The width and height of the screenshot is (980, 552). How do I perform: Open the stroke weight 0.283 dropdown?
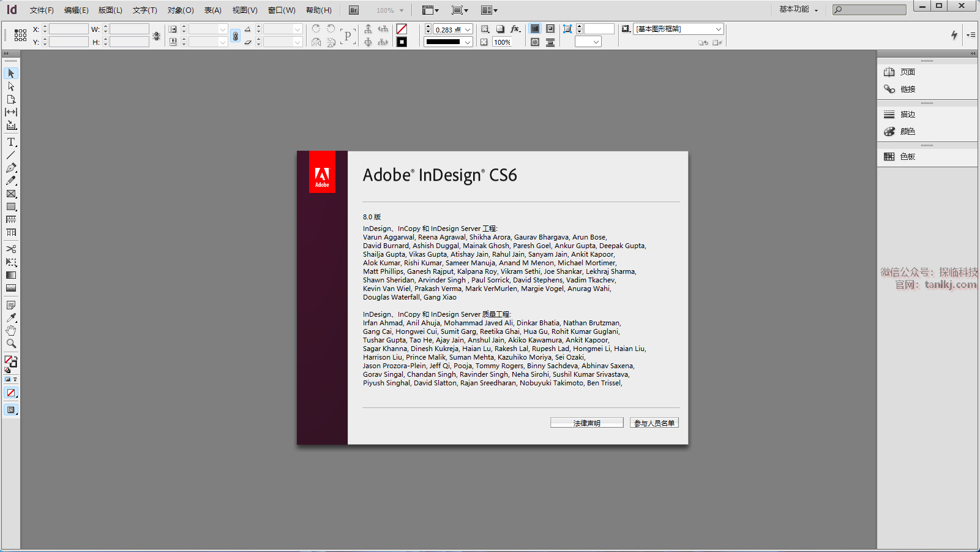468,29
